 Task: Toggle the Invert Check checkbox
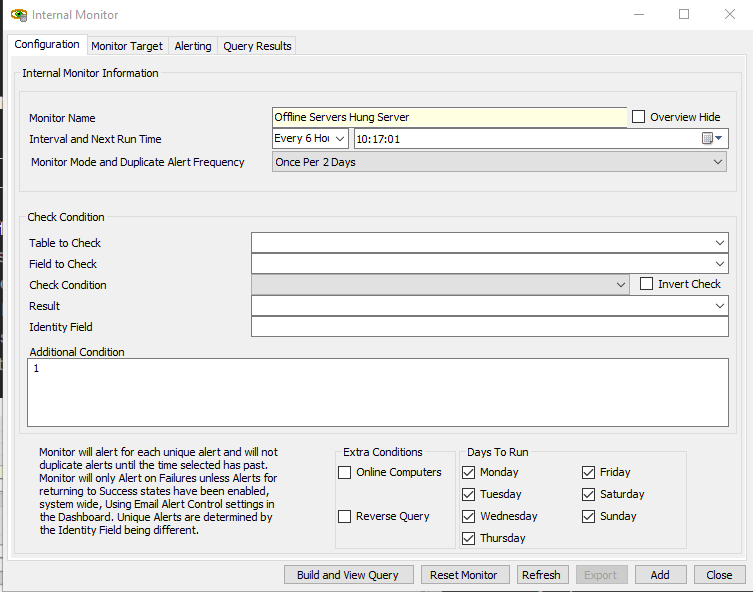646,284
